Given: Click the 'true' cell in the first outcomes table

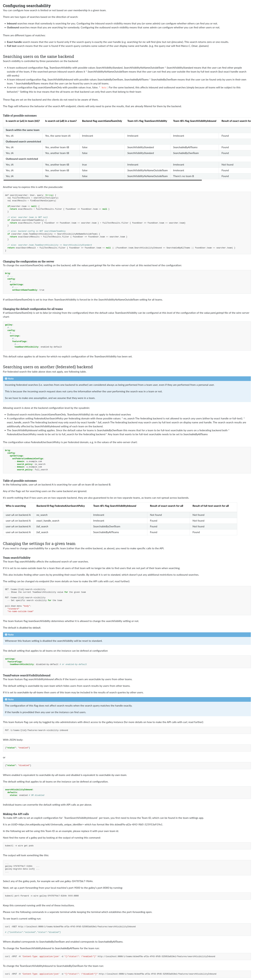Looking at the screenshot, I should (102, 165).
